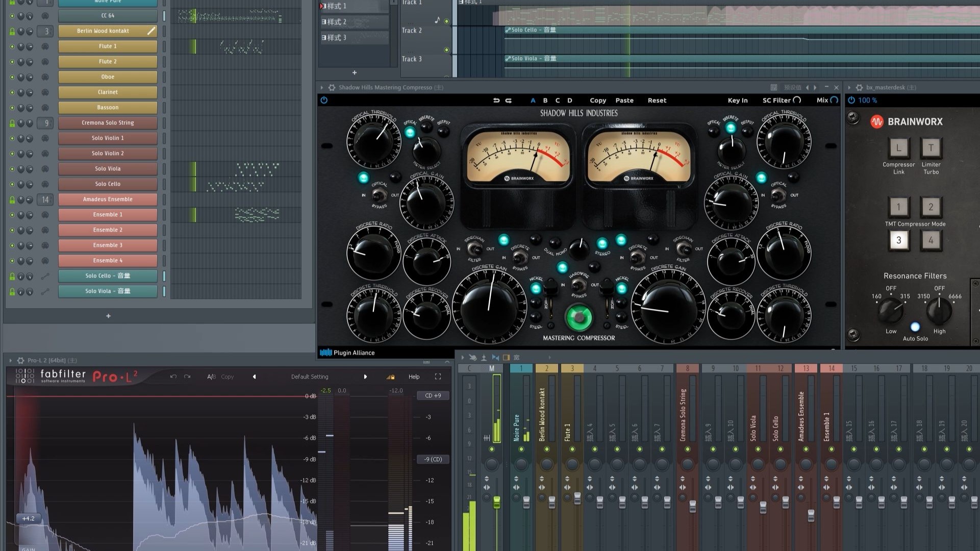Image resolution: width=980 pixels, height=551 pixels.
Task: Open the Shadow Hills window gear settings
Action: tap(332, 88)
